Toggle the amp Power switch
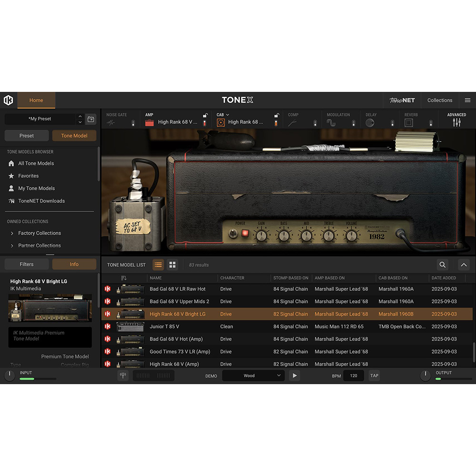 [234, 234]
